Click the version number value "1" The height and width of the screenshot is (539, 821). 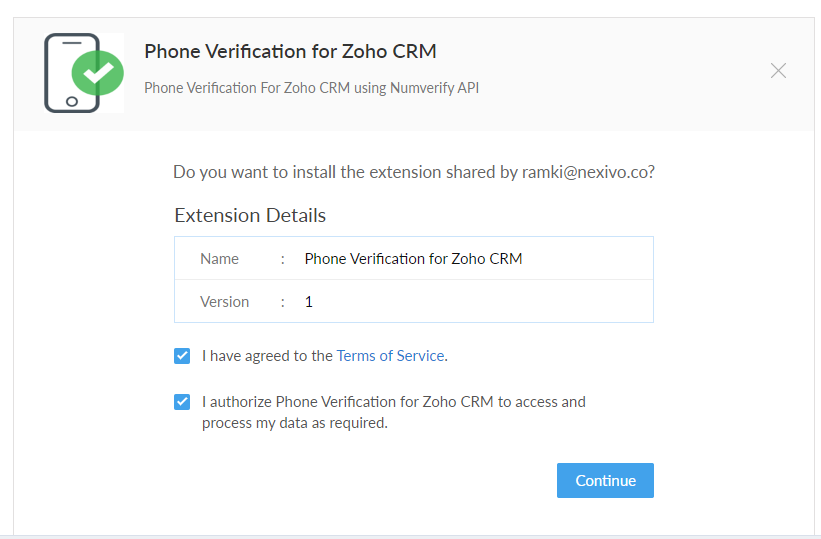coord(309,301)
